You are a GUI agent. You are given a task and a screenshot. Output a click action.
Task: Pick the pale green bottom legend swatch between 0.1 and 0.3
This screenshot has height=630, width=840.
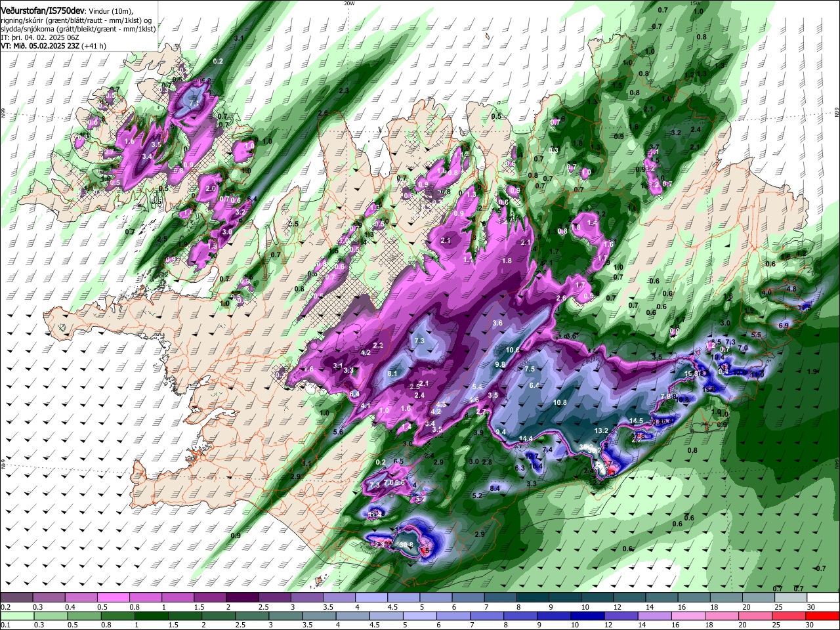[x=17, y=616]
